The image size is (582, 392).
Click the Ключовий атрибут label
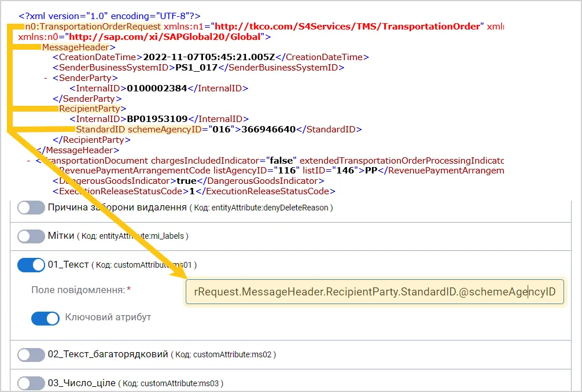coord(108,317)
